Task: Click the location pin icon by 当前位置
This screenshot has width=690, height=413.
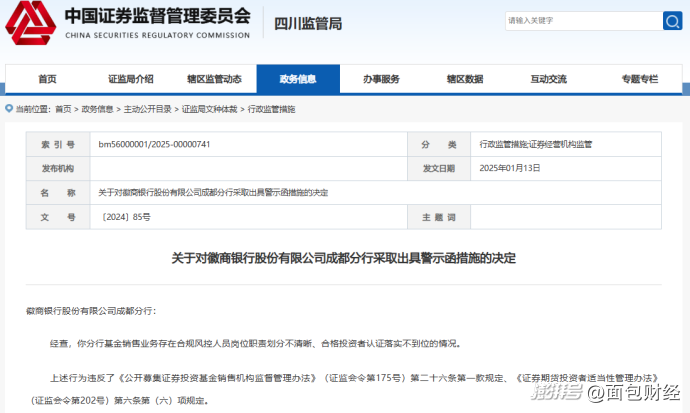Action: [9, 108]
